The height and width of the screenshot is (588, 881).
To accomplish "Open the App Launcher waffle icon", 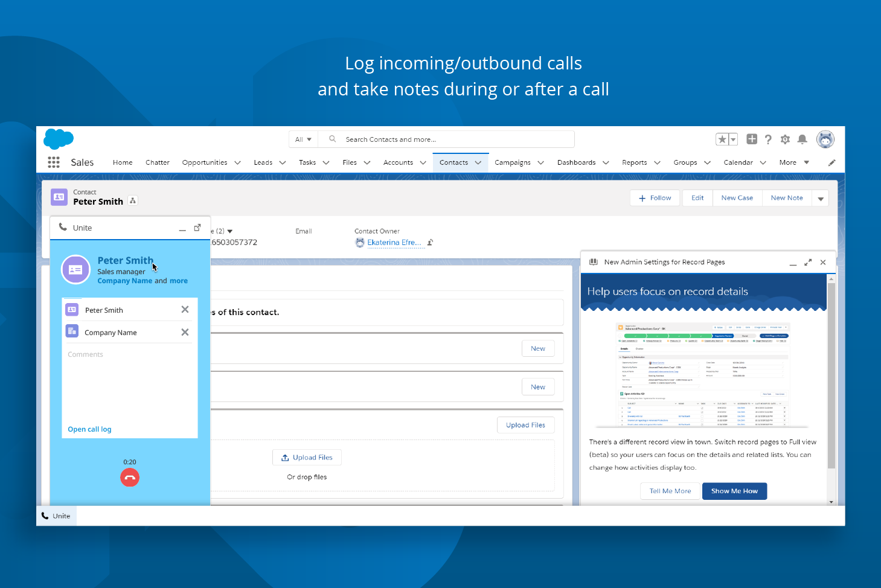I will [53, 162].
